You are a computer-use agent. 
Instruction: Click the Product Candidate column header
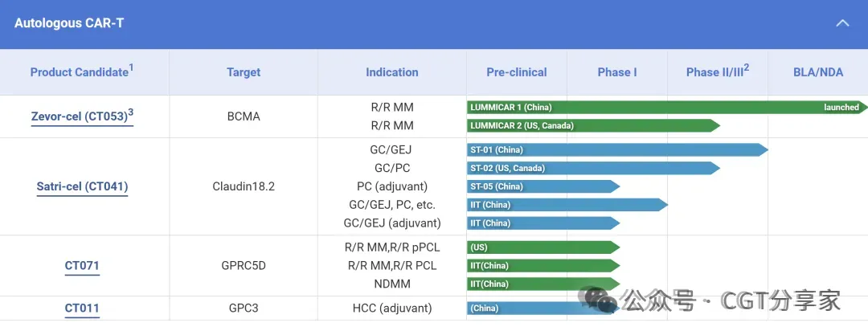click(82, 72)
